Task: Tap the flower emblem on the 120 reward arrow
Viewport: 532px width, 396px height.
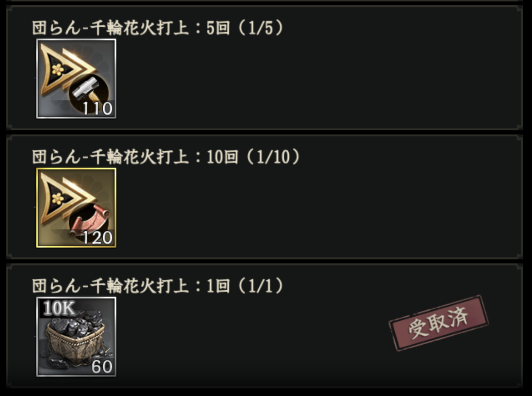Action: 58,198
